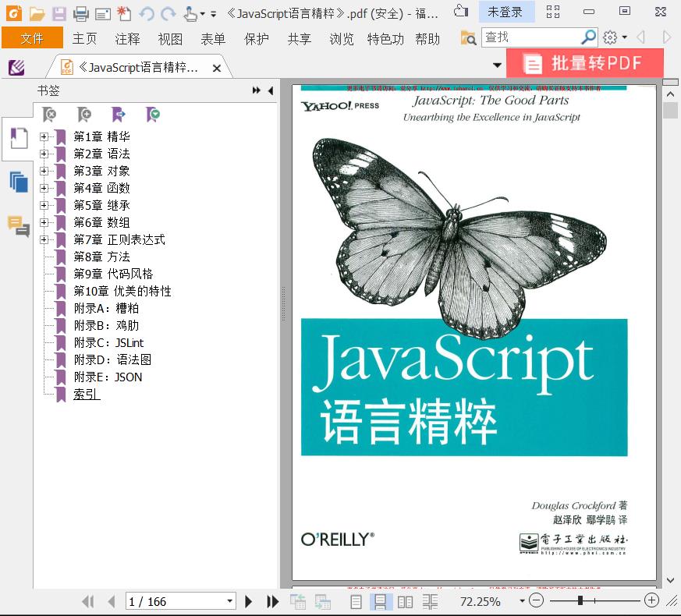Expand the 第3章 对象 bookmark
The image size is (681, 616).
pos(44,171)
